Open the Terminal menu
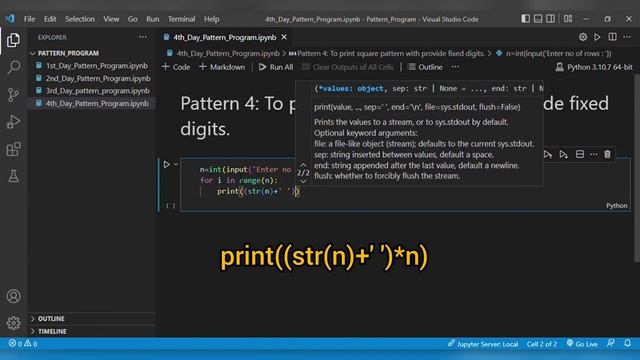The width and height of the screenshot is (640, 360). 181,19
